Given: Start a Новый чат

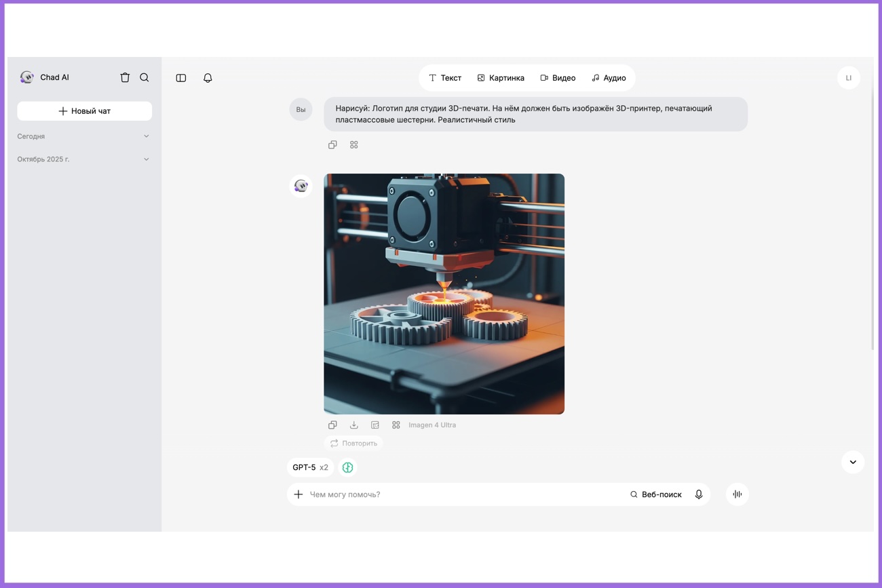Looking at the screenshot, I should click(84, 111).
